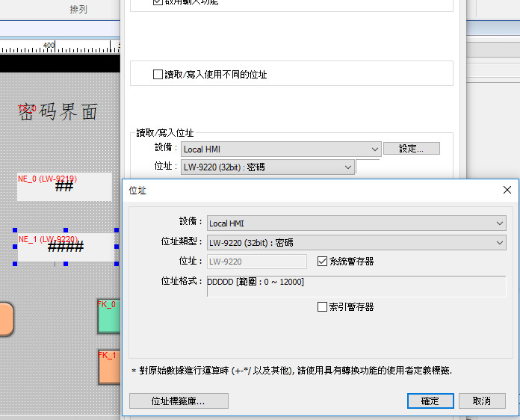This screenshot has width=520, height=420.
Task: Expand the 設備 dropdown in the 位址 dialog
Action: coord(356,223)
